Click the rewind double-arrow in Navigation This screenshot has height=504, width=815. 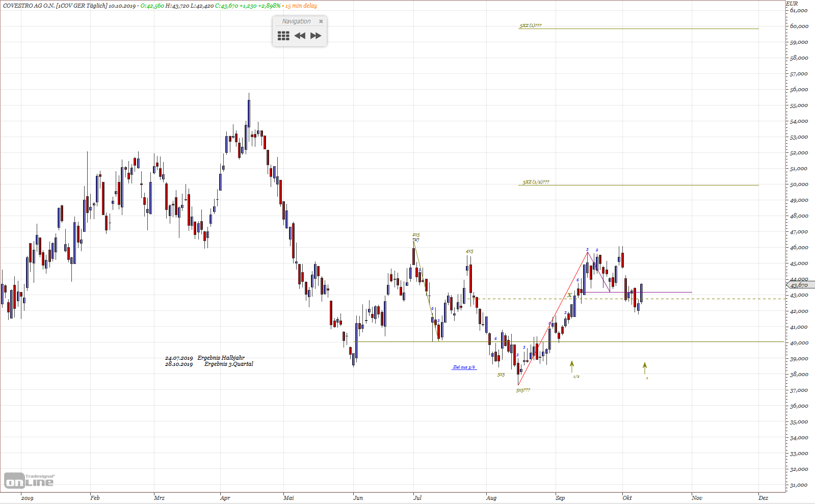pyautogui.click(x=300, y=36)
